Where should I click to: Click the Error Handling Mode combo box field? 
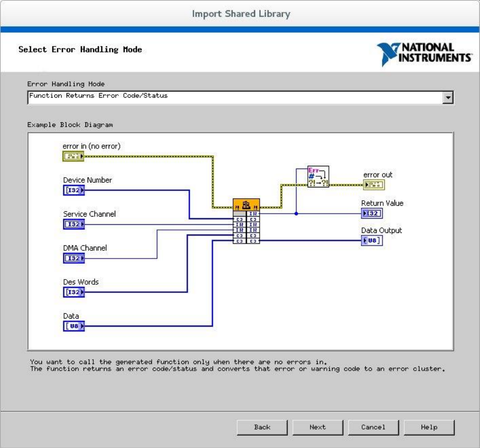[x=241, y=98]
